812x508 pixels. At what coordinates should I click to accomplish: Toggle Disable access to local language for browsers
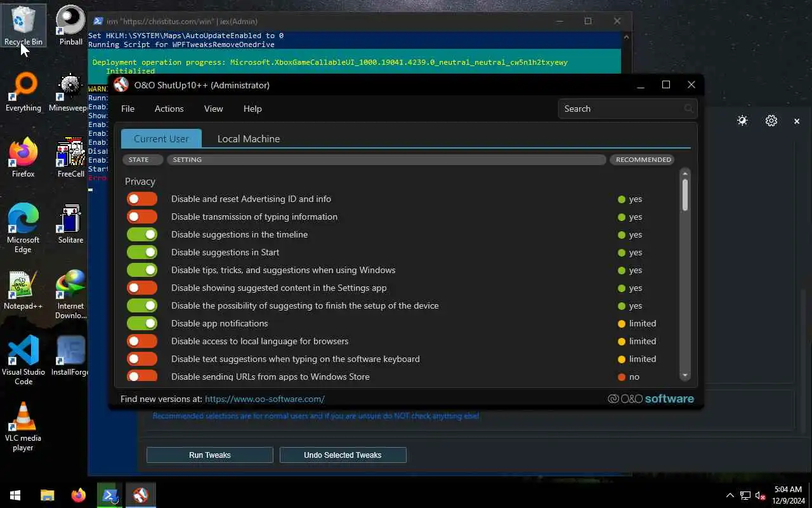142,341
